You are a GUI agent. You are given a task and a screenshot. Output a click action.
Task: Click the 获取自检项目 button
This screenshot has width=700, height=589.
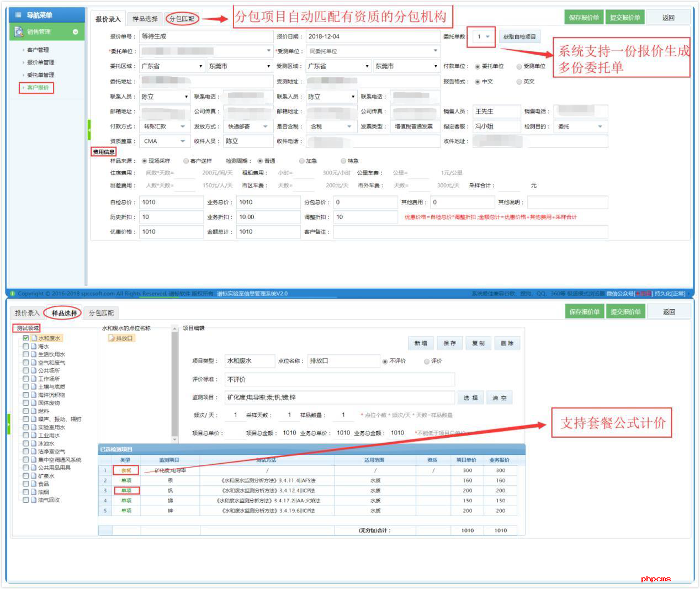pyautogui.click(x=519, y=37)
